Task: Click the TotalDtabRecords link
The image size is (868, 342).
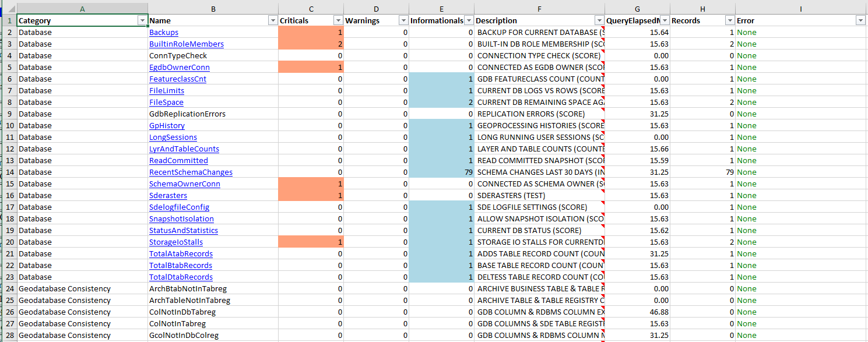Action: [181, 277]
